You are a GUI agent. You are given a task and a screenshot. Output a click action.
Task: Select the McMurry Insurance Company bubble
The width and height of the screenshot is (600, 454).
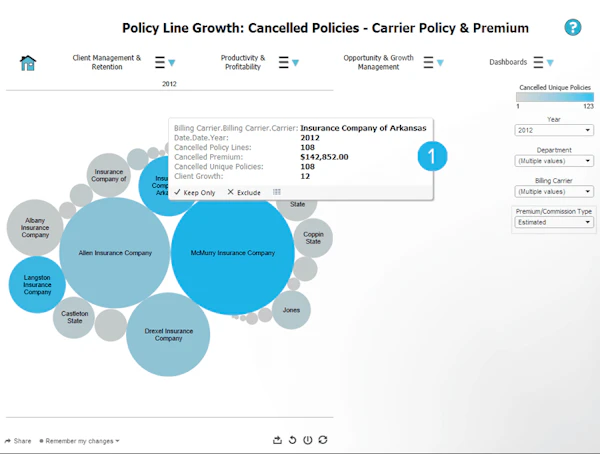coord(233,253)
